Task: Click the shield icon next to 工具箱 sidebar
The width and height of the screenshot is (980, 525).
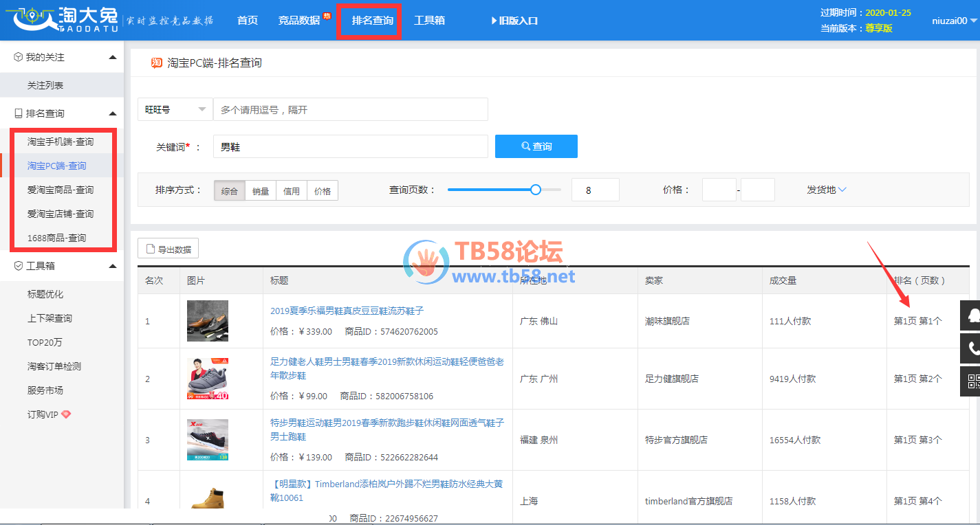Action: tap(19, 266)
